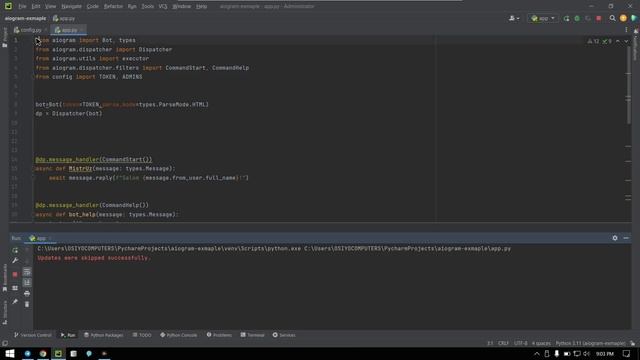The width and height of the screenshot is (640, 360).
Task: Go to next highlighted error arrow
Action: tap(626, 41)
